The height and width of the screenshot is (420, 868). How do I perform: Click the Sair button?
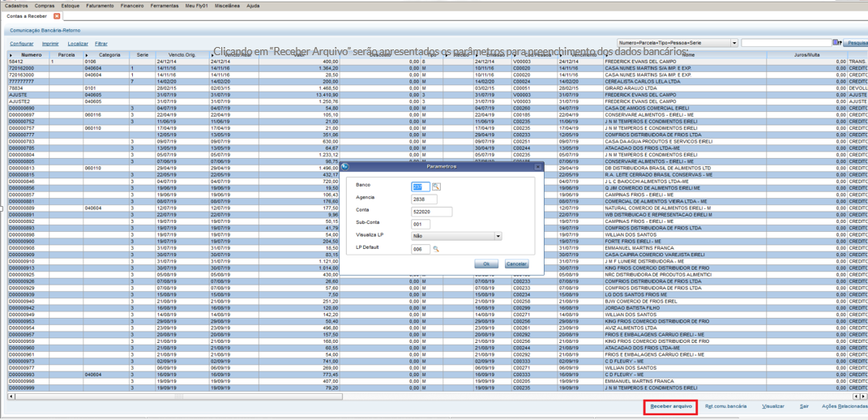[804, 407]
